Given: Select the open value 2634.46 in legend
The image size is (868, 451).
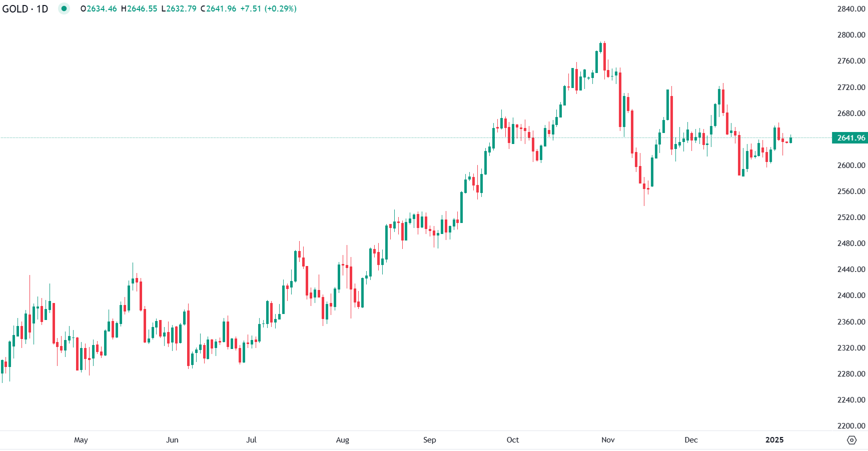Looking at the screenshot, I should coord(102,9).
